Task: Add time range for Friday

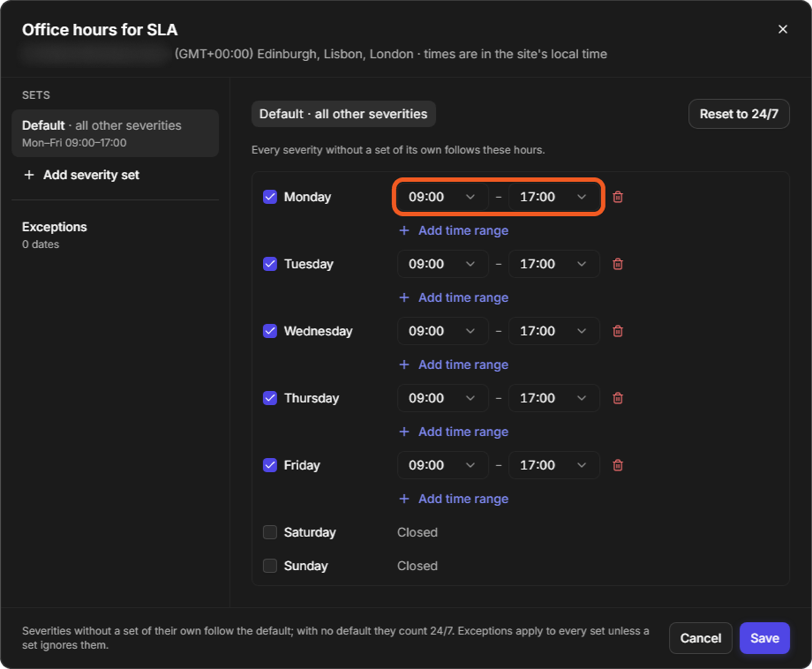Action: click(454, 499)
